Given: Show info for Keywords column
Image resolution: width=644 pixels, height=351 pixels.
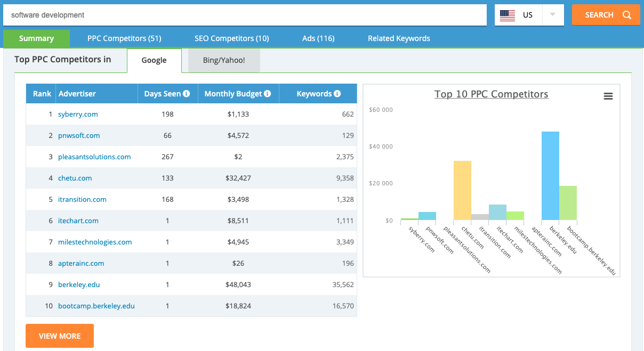Looking at the screenshot, I should click(337, 94).
